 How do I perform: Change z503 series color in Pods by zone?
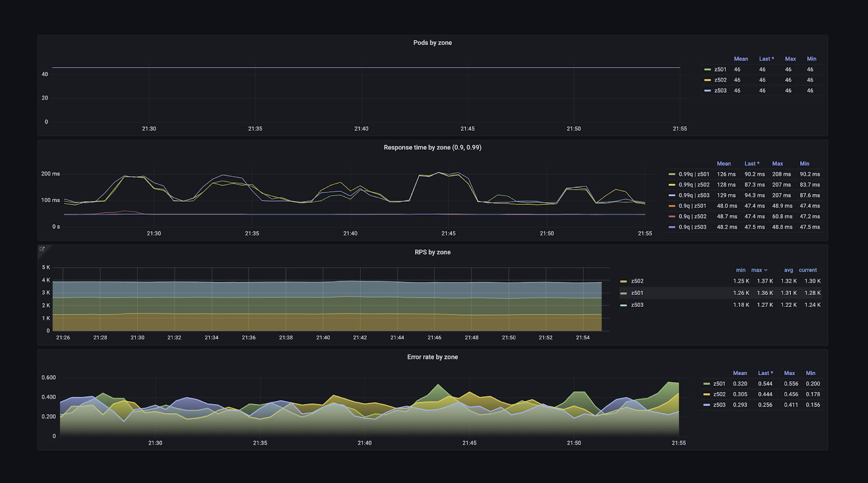pos(707,91)
